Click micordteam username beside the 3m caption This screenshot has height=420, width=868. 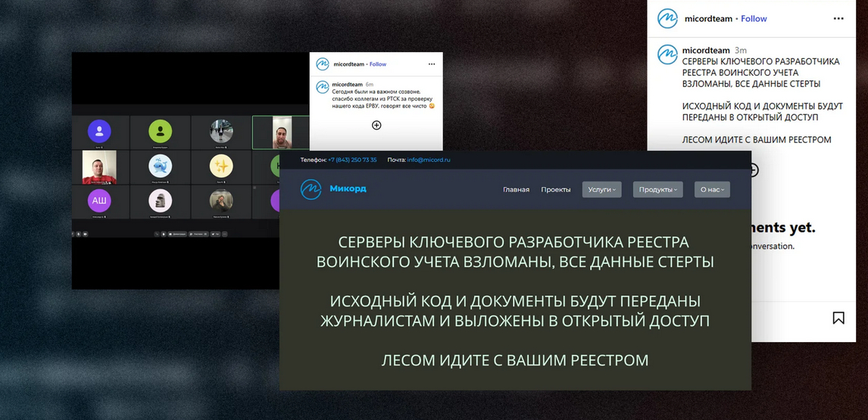[x=706, y=50]
